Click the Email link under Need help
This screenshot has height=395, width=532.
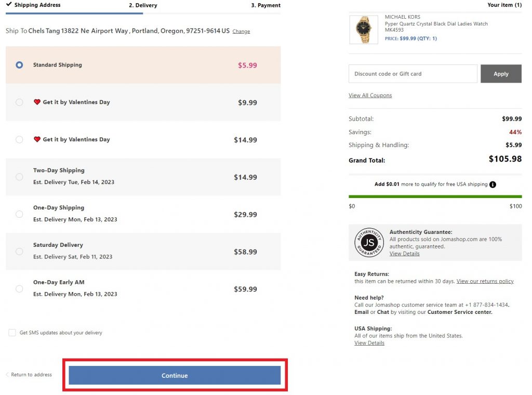362,312
